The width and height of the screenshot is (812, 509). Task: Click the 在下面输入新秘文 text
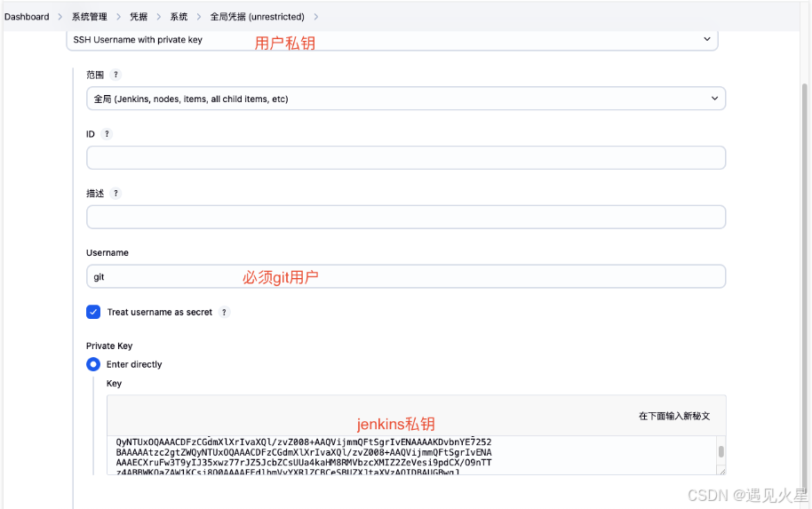(674, 417)
